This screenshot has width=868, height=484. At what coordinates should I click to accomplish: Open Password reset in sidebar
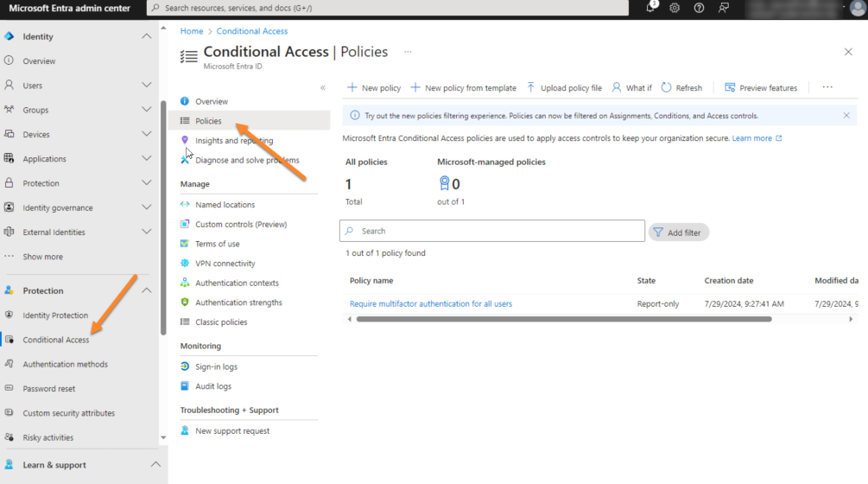tap(48, 388)
